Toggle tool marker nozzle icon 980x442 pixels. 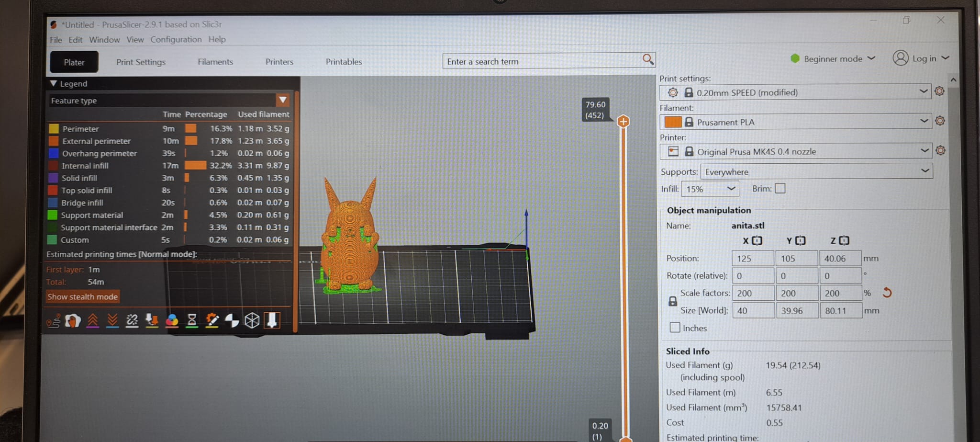click(272, 320)
